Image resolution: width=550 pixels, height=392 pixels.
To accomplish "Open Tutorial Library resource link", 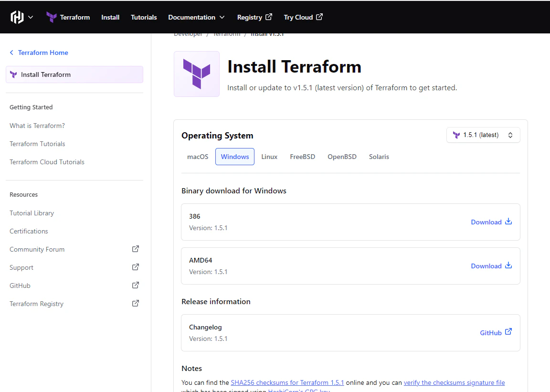I will pyautogui.click(x=32, y=213).
